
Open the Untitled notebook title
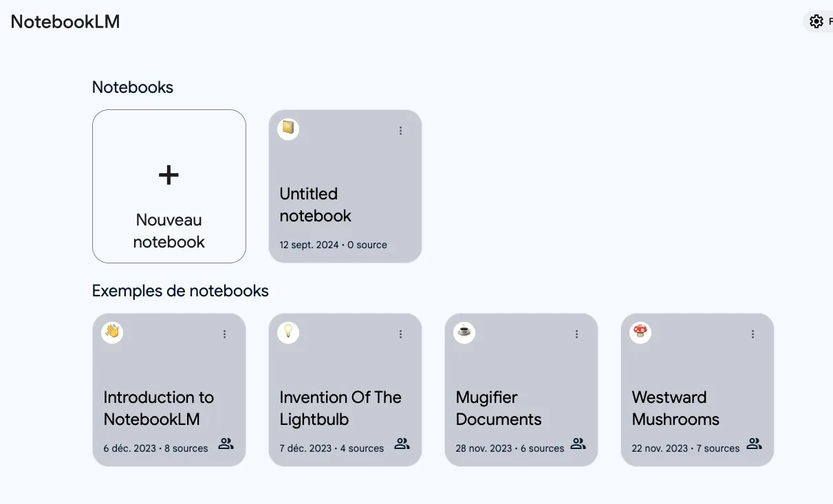tap(316, 205)
